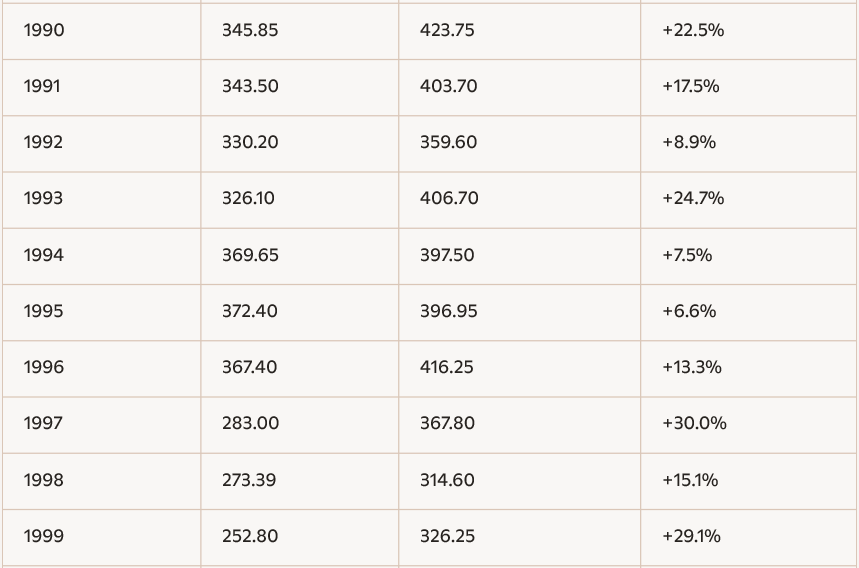The image size is (859, 568).
Task: Click the 396.95 value cell
Action: click(x=449, y=311)
